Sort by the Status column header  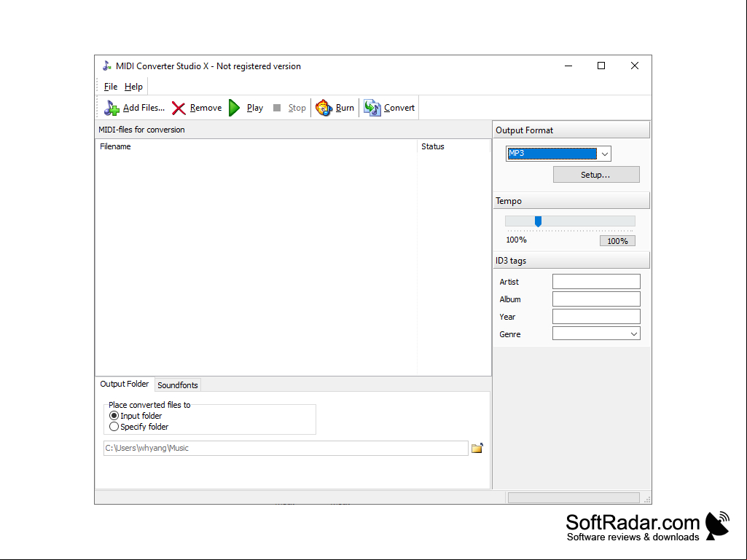click(x=454, y=146)
